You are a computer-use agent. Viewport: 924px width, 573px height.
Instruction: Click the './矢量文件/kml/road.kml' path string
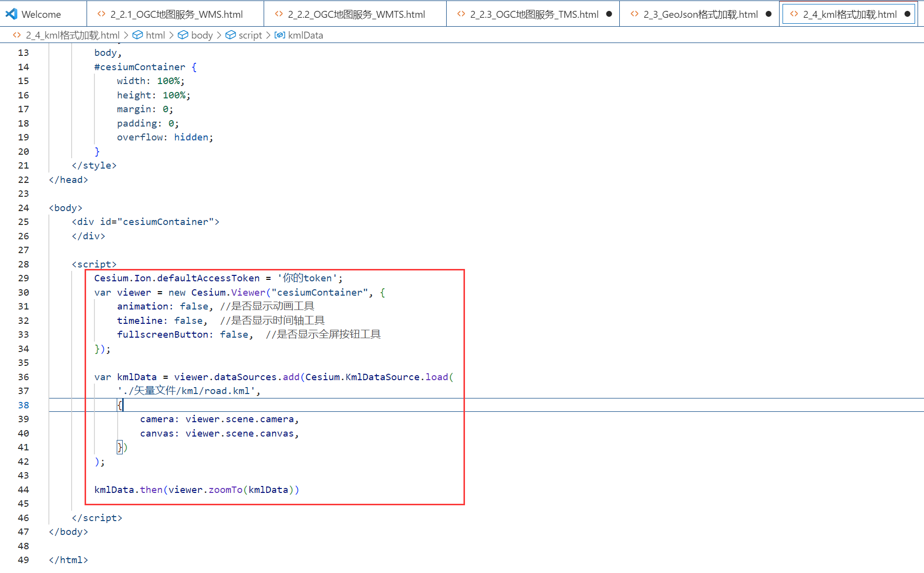(186, 391)
